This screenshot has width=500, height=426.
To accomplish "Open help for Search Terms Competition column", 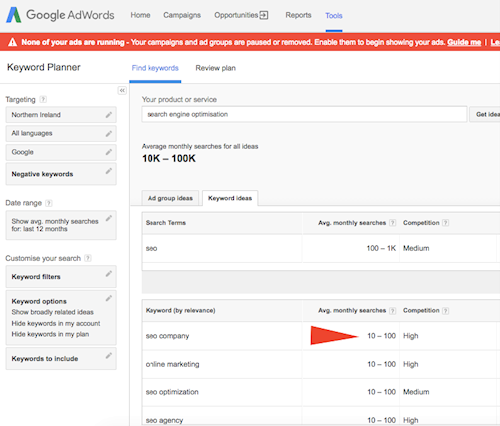I will coord(445,223).
